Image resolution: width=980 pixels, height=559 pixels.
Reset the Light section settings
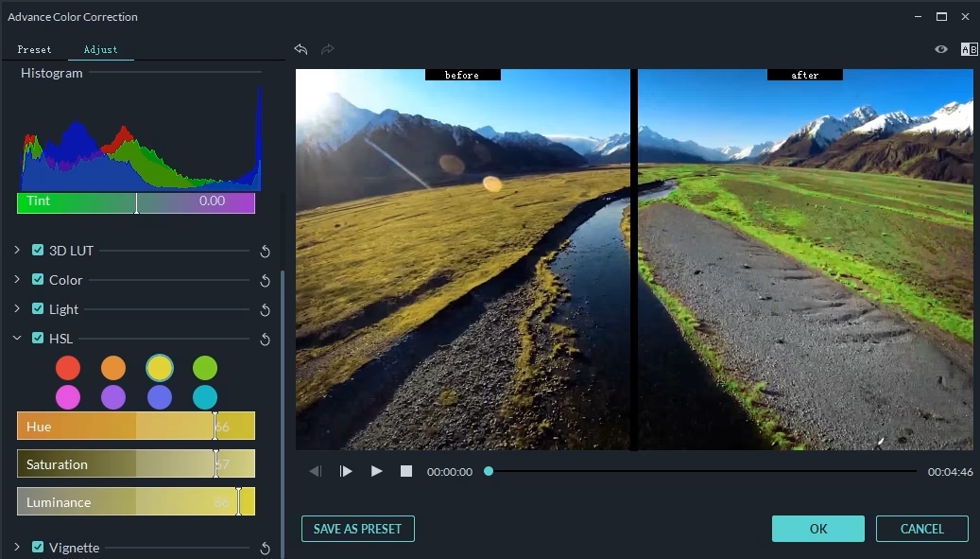pyautogui.click(x=265, y=310)
